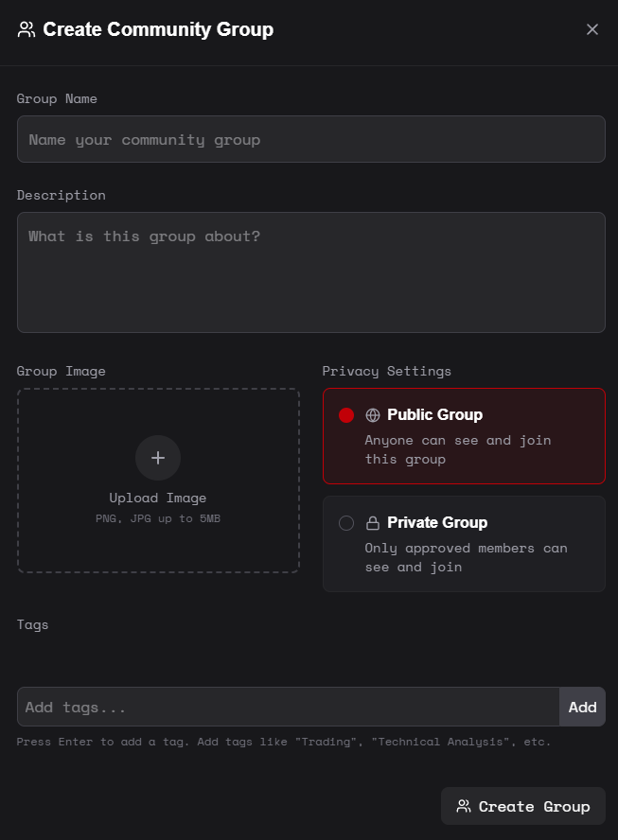Click "Only approved members can" description
The height and width of the screenshot is (840, 618).
pyautogui.click(x=466, y=557)
